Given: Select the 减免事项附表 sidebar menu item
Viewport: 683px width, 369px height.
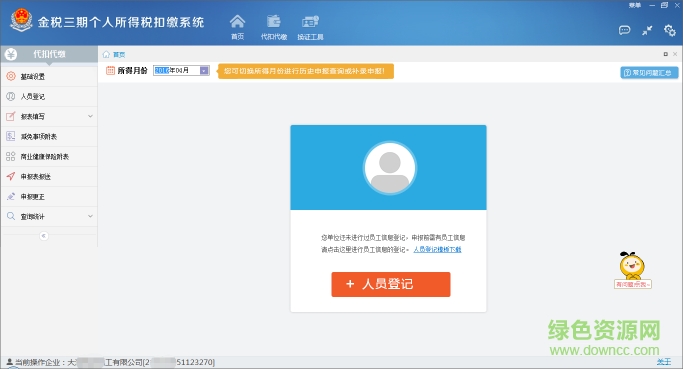Looking at the screenshot, I should [49, 136].
